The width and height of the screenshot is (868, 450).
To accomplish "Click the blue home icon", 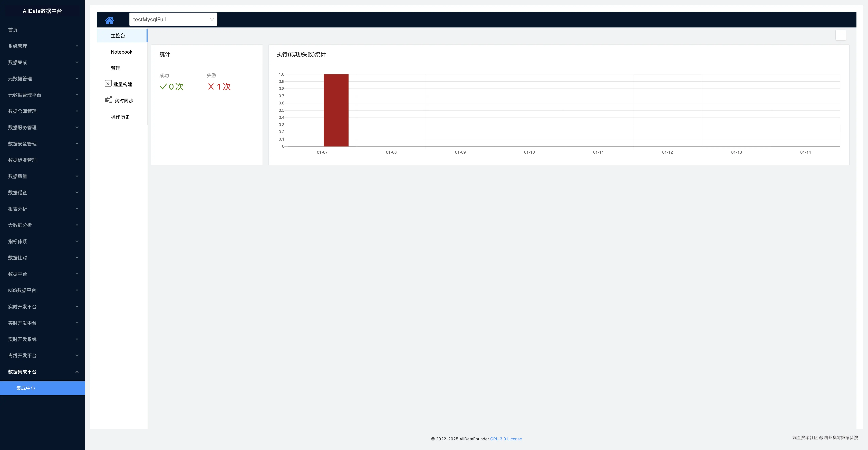I will coord(110,20).
